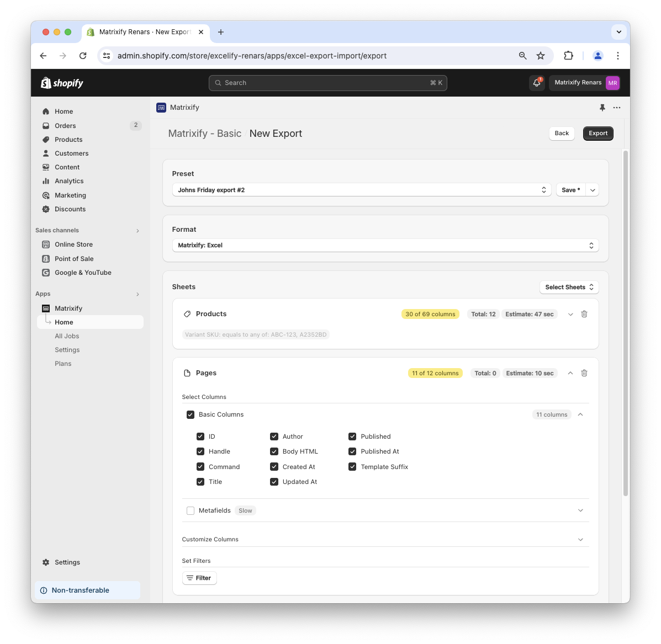Screen dimensions: 661x644
Task: Pin the Matrixify app using pin icon
Action: pos(602,108)
